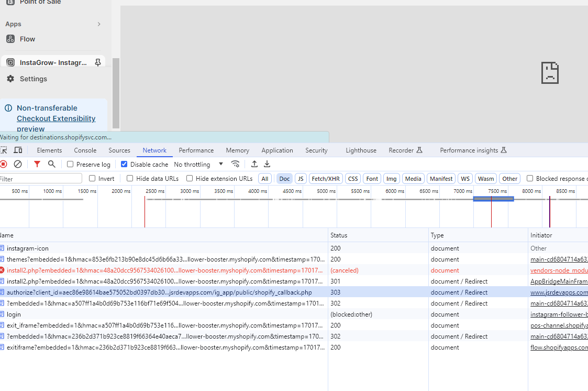Click the selected timeline range overview
The width and height of the screenshot is (588, 391).
[494, 199]
